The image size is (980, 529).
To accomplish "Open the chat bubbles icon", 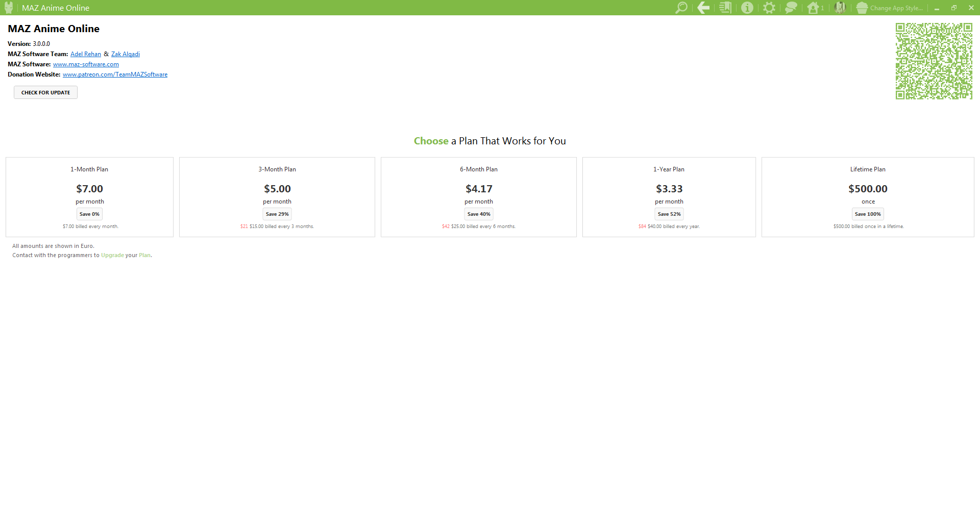I will pyautogui.click(x=791, y=8).
